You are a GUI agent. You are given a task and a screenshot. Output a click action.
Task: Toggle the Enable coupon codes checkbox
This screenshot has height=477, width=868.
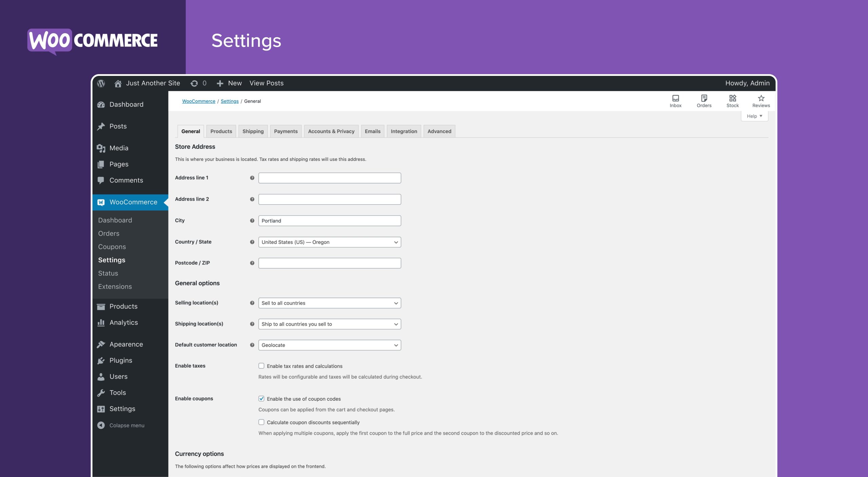point(261,399)
